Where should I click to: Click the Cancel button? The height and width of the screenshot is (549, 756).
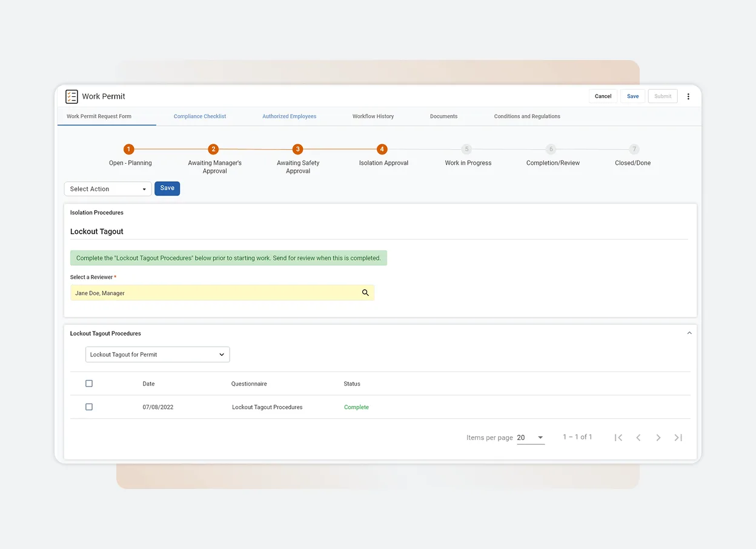coord(603,96)
